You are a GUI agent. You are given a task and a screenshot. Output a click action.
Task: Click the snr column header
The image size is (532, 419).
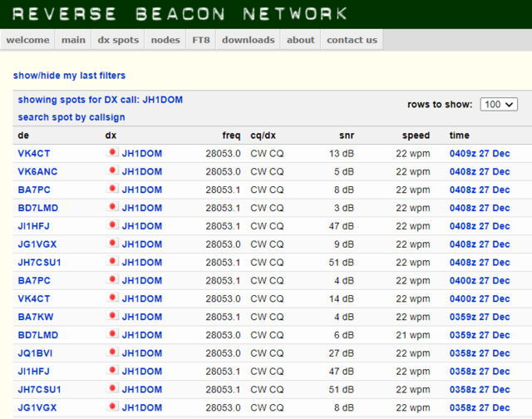click(x=347, y=136)
